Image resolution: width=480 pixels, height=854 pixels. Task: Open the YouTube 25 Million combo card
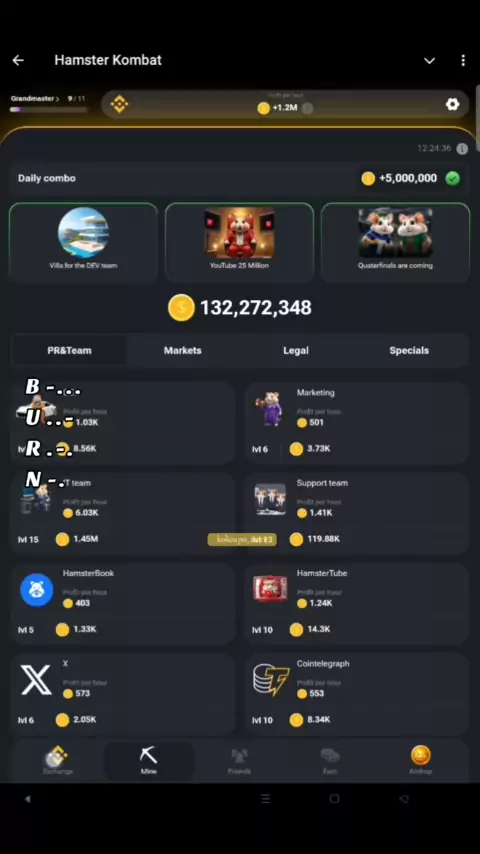point(239,242)
